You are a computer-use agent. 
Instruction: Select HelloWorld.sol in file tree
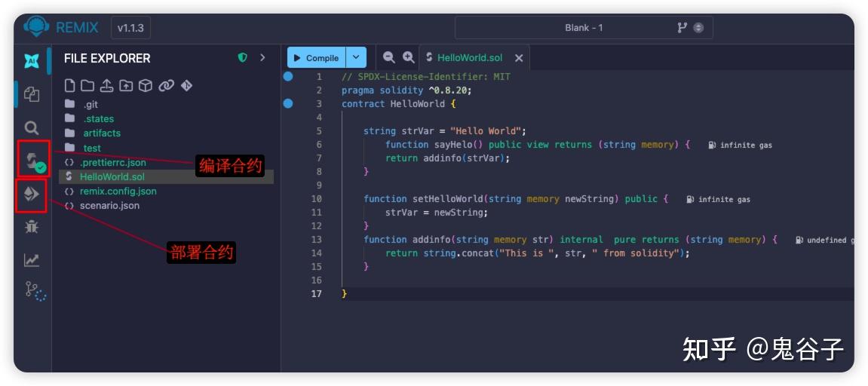pyautogui.click(x=166, y=177)
